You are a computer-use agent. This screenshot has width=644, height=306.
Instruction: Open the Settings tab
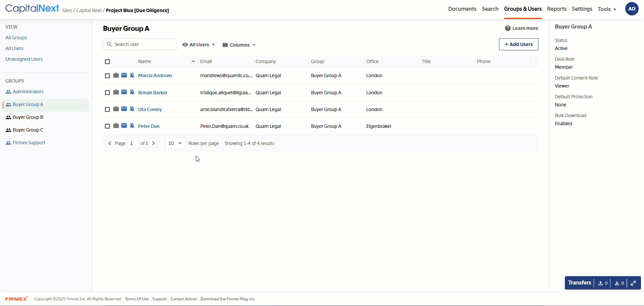pos(582,9)
